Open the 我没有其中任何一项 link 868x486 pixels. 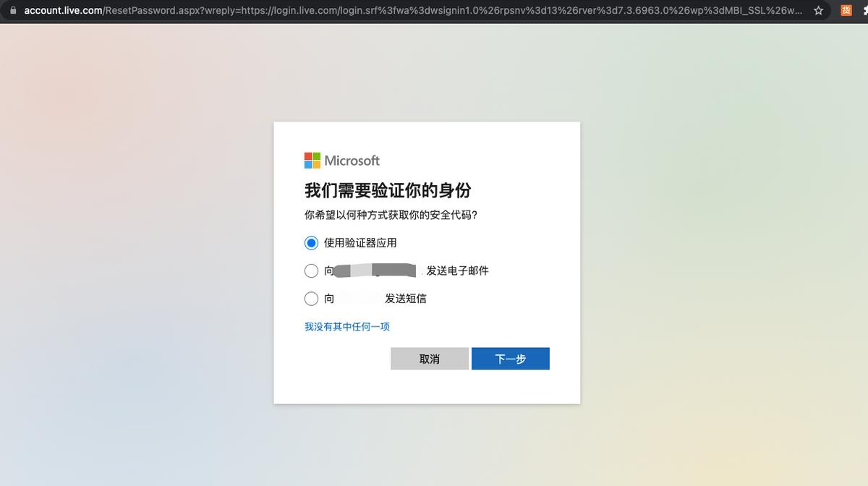[347, 326]
